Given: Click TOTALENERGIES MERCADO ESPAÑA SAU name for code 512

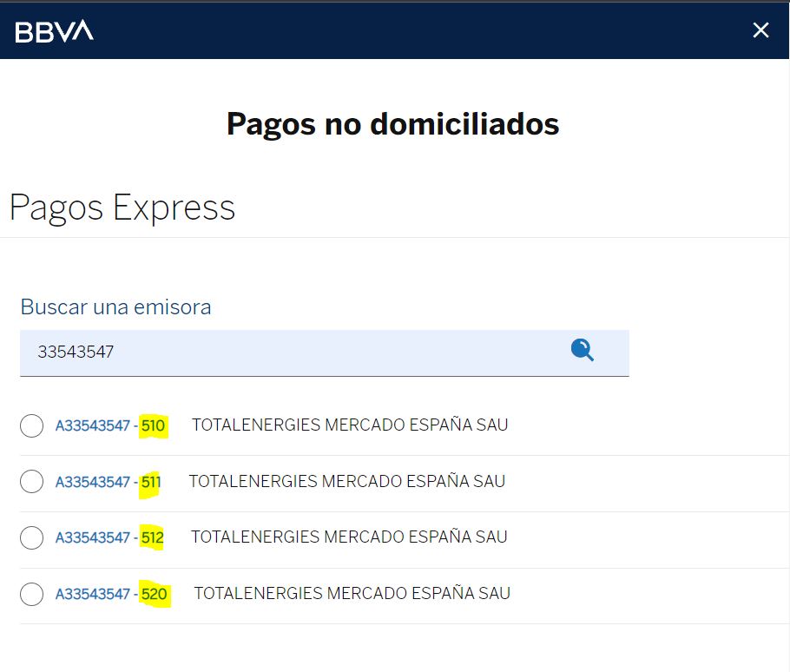Looking at the screenshot, I should pyautogui.click(x=349, y=537).
